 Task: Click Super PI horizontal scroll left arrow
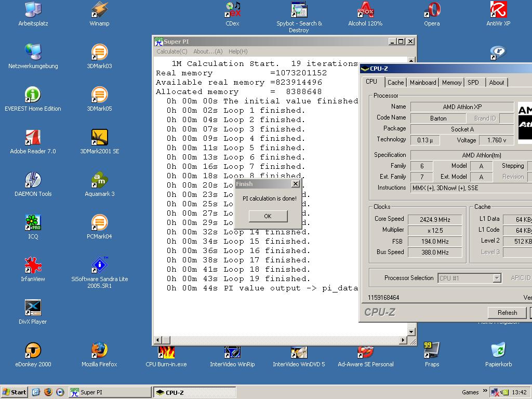pyautogui.click(x=158, y=340)
